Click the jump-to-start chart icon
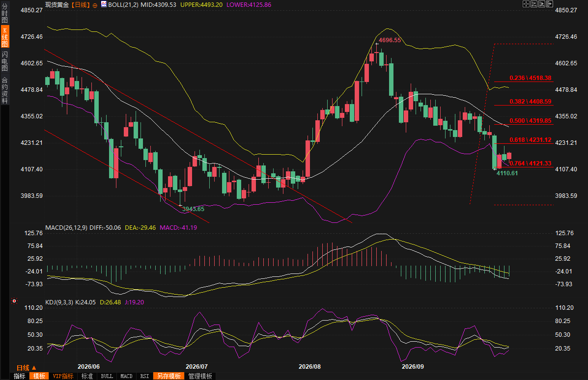Image resolution: width=588 pixels, height=380 pixels. tap(534, 4)
